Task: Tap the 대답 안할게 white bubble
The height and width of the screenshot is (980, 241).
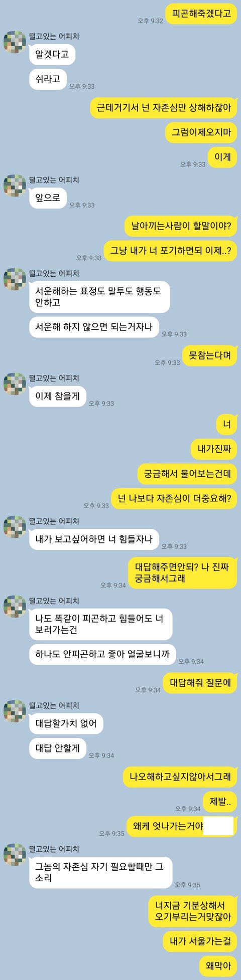Action: click(x=58, y=748)
